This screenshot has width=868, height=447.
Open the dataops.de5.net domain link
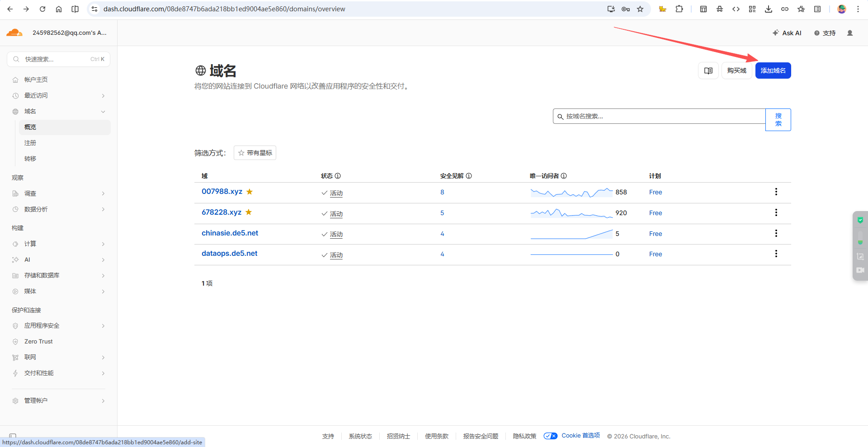tap(229, 253)
